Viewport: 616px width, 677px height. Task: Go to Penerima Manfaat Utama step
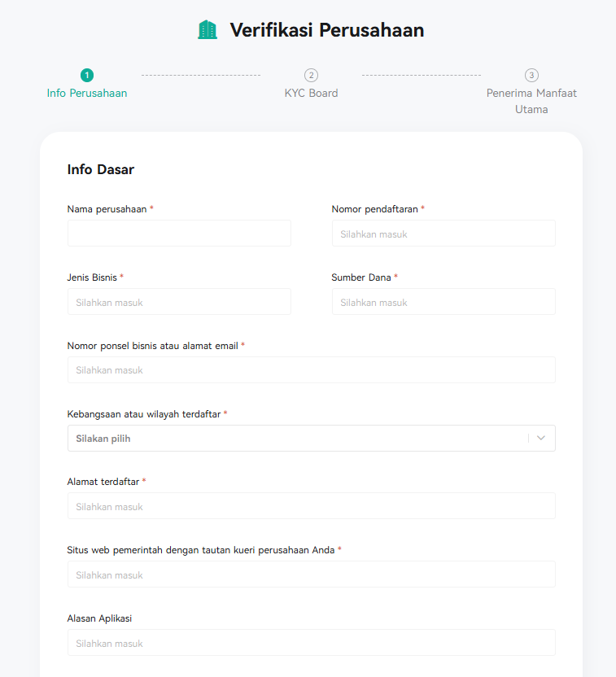point(531,101)
